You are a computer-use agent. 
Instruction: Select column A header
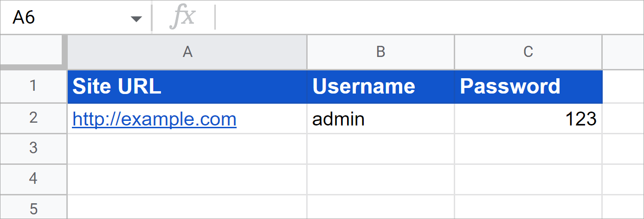pyautogui.click(x=187, y=52)
